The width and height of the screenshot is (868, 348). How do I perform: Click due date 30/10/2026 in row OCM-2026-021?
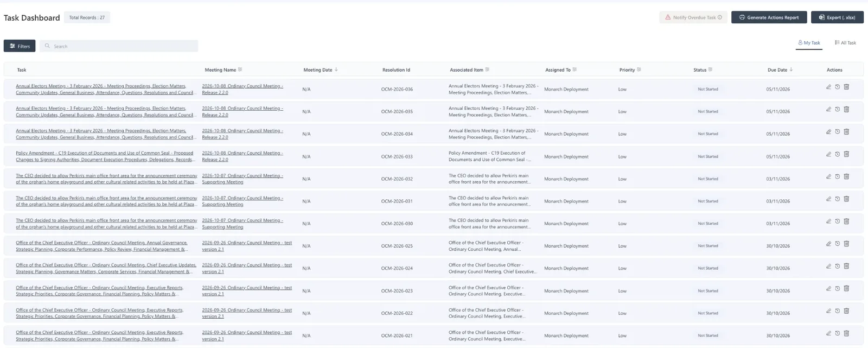(x=778, y=336)
